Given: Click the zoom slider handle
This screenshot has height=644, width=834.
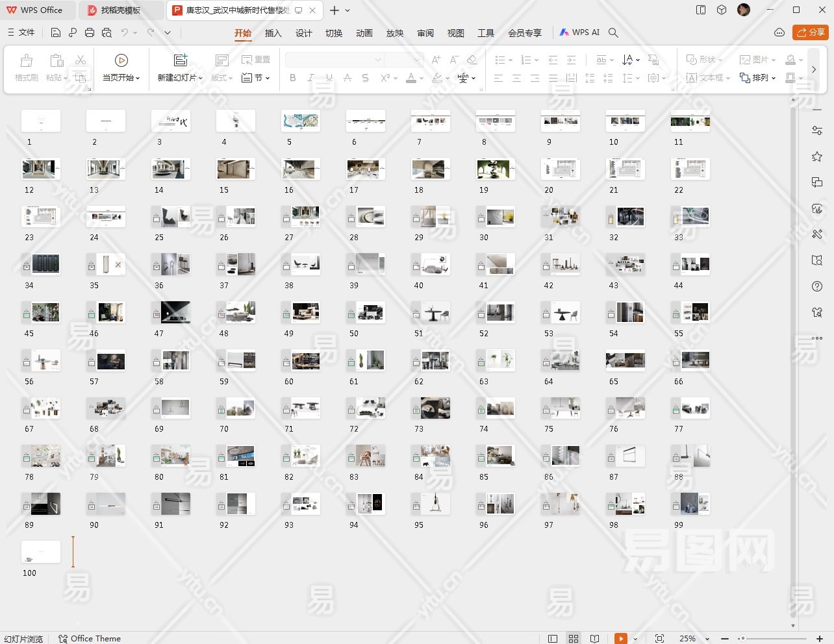Looking at the screenshot, I should coord(742,639).
